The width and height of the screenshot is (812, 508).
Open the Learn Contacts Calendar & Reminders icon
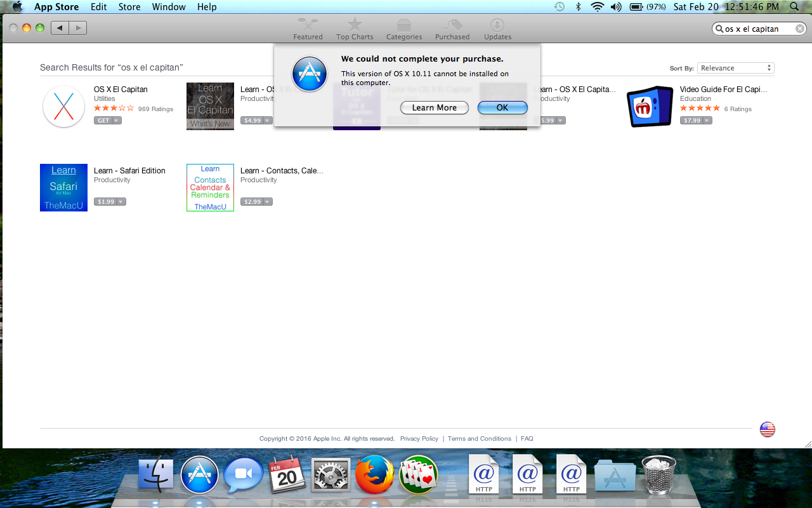coord(210,187)
